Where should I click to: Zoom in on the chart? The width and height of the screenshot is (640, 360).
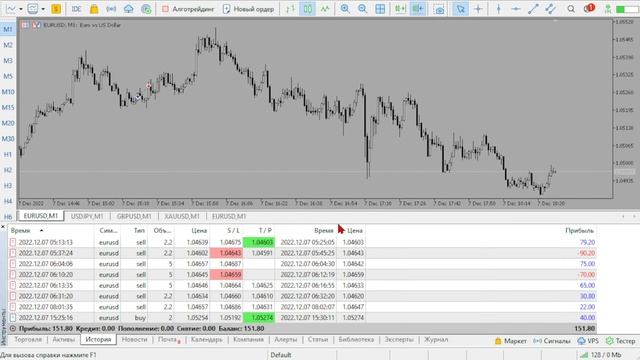tap(345, 9)
